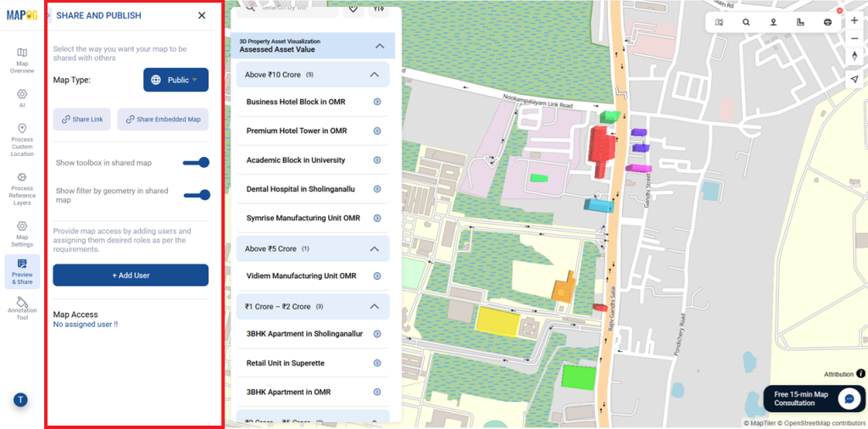Select the Preview & Share sidebar item
The image size is (868, 429).
pos(22,271)
